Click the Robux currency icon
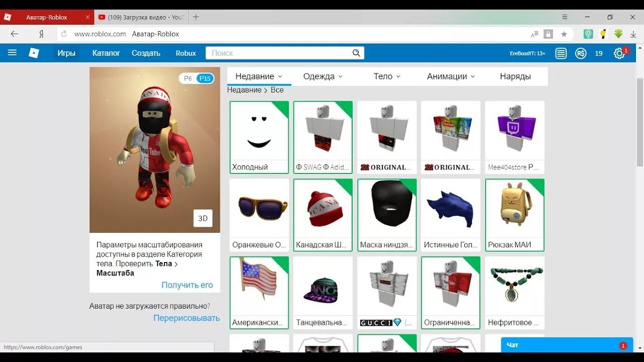Viewport: 644px width, 362px height. [581, 53]
